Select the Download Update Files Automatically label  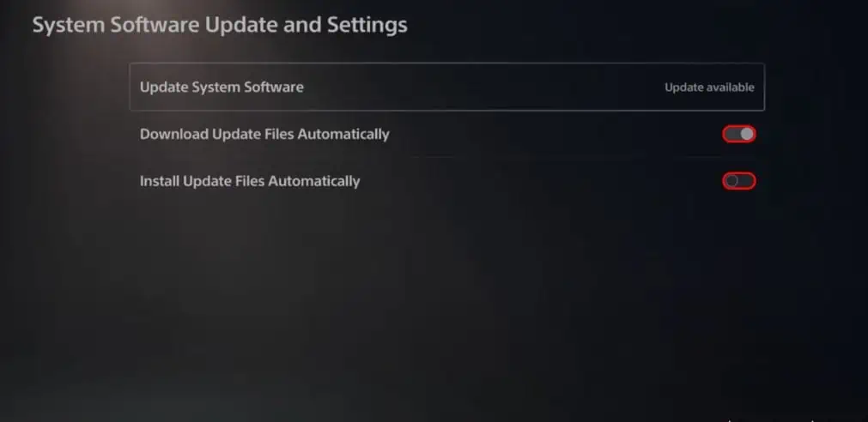[x=264, y=135]
